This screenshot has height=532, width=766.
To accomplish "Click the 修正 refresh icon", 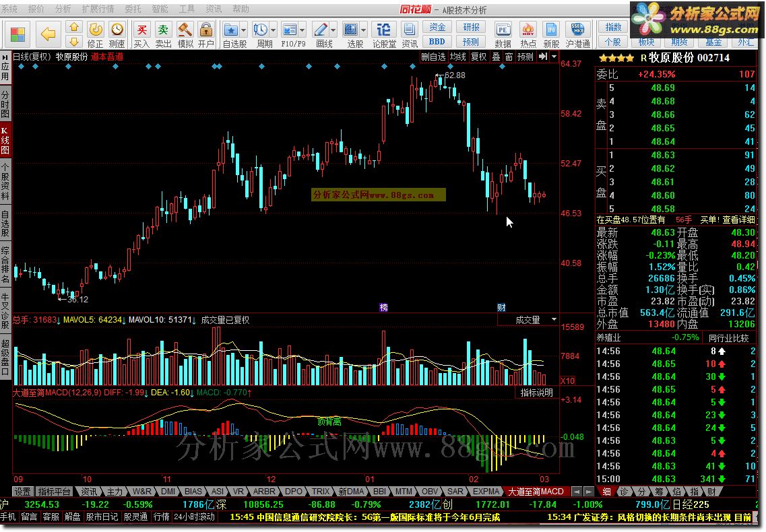I will tap(95, 30).
